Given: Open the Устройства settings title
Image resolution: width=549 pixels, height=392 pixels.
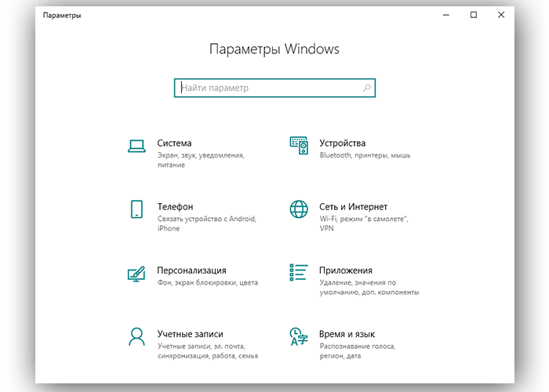Looking at the screenshot, I should (343, 143).
